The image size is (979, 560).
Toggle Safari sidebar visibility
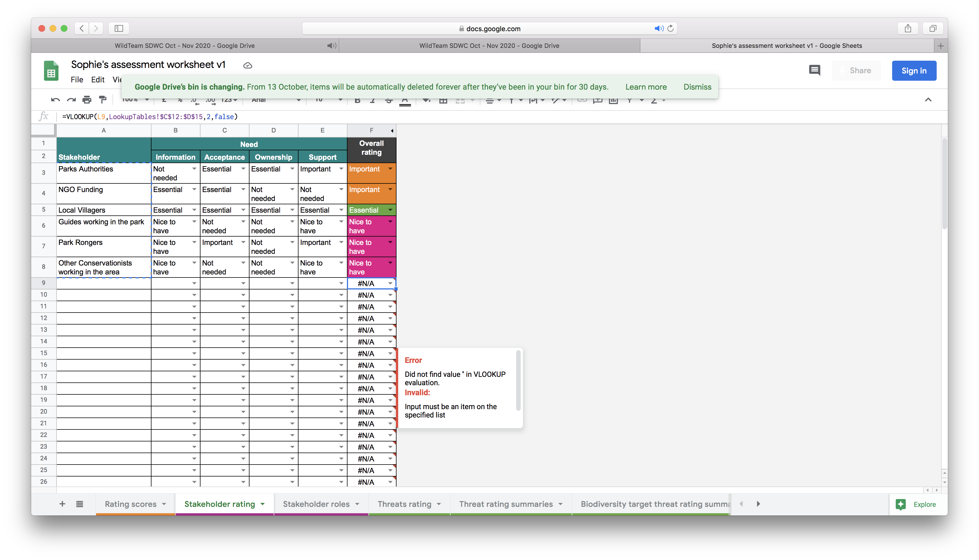tap(119, 28)
